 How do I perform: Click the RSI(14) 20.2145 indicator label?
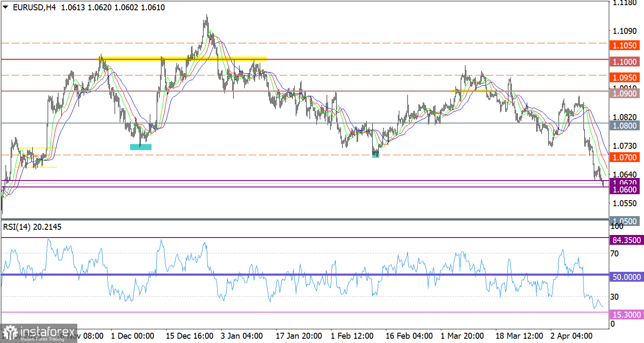tap(32, 227)
